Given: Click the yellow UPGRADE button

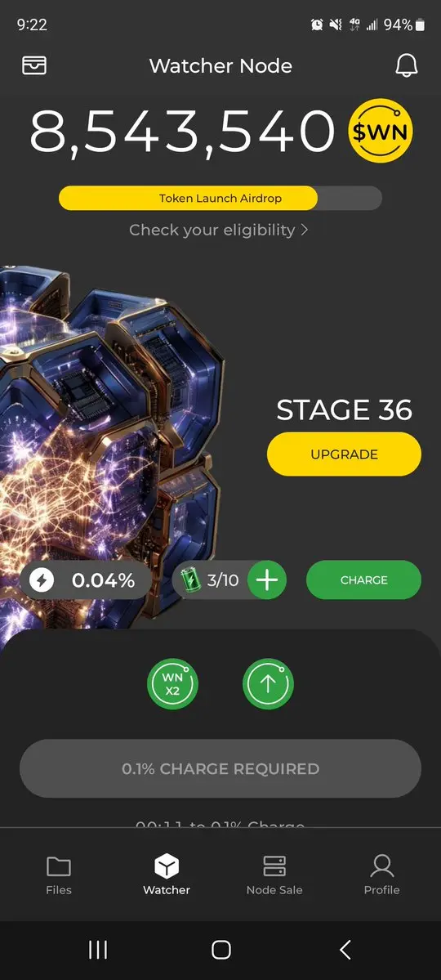Looking at the screenshot, I should click(344, 454).
